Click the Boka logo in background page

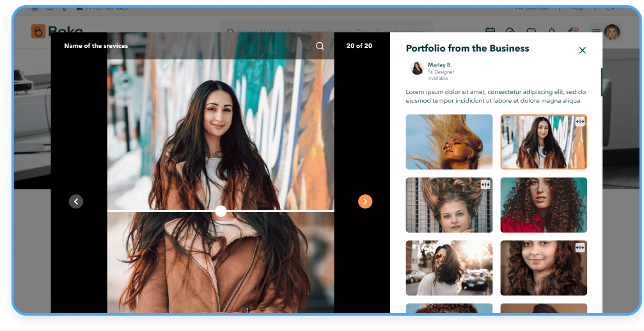[57, 31]
